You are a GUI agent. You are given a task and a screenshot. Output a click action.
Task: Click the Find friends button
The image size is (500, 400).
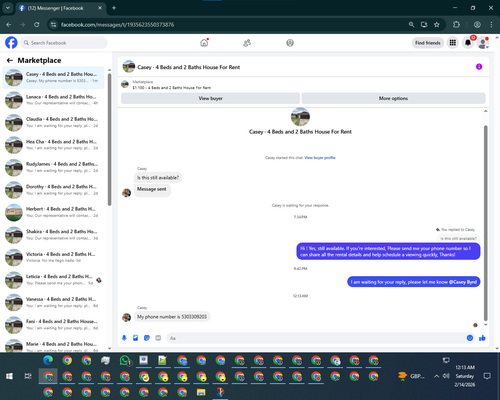pyautogui.click(x=428, y=43)
